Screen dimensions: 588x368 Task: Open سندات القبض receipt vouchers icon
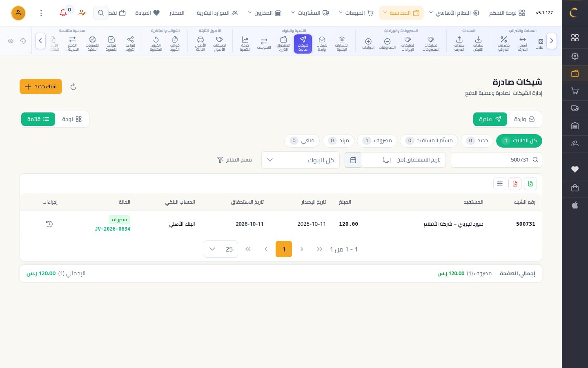[x=478, y=44]
